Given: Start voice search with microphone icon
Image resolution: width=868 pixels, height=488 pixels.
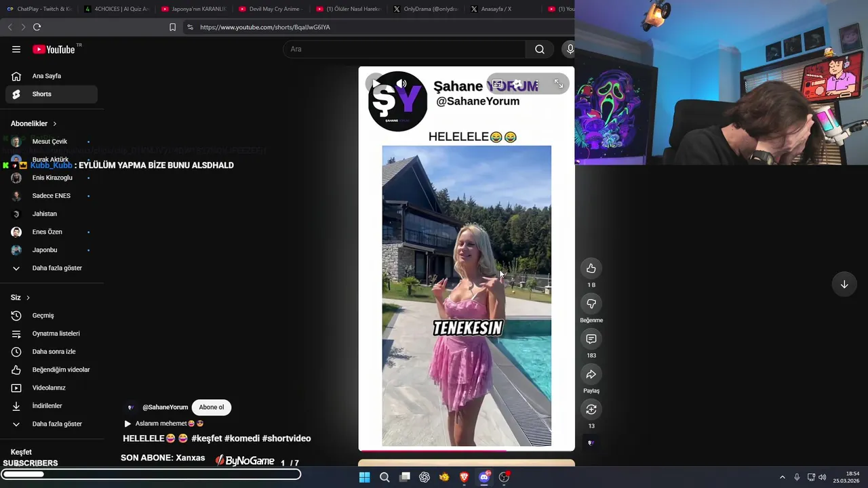Looking at the screenshot, I should click(x=570, y=49).
